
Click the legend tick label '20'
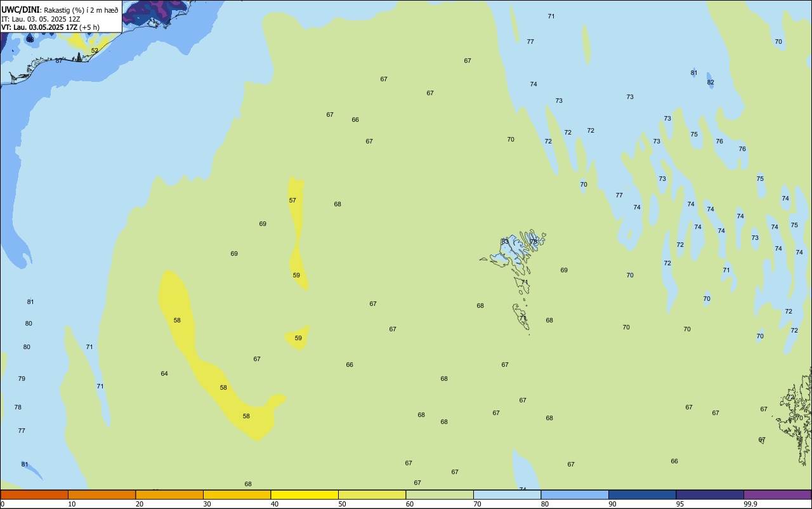coord(139,504)
